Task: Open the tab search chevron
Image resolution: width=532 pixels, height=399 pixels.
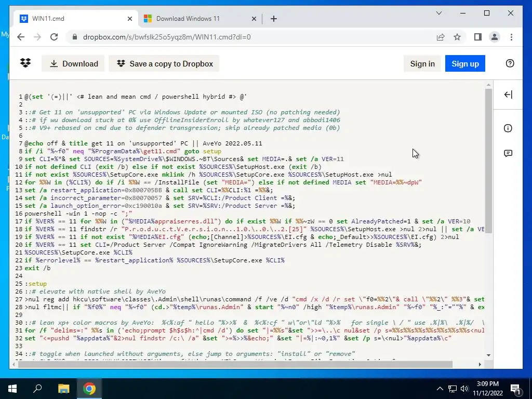Action: [x=438, y=13]
